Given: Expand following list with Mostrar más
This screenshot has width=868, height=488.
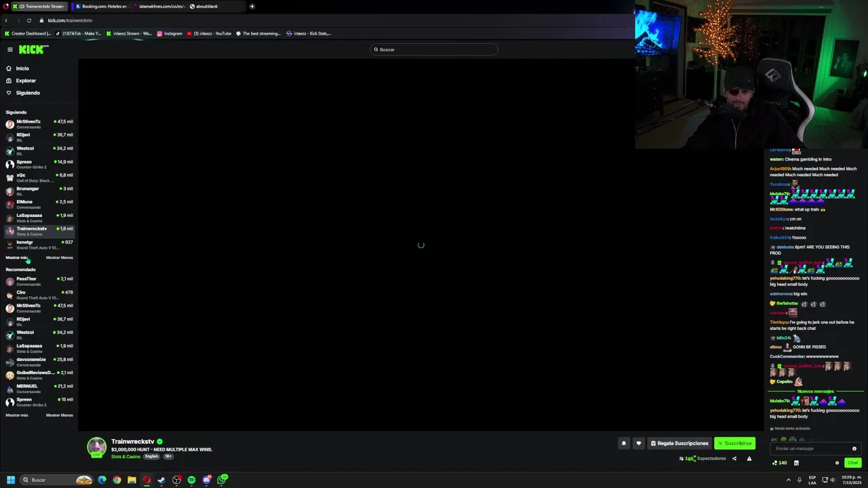Looking at the screenshot, I should pyautogui.click(x=17, y=258).
